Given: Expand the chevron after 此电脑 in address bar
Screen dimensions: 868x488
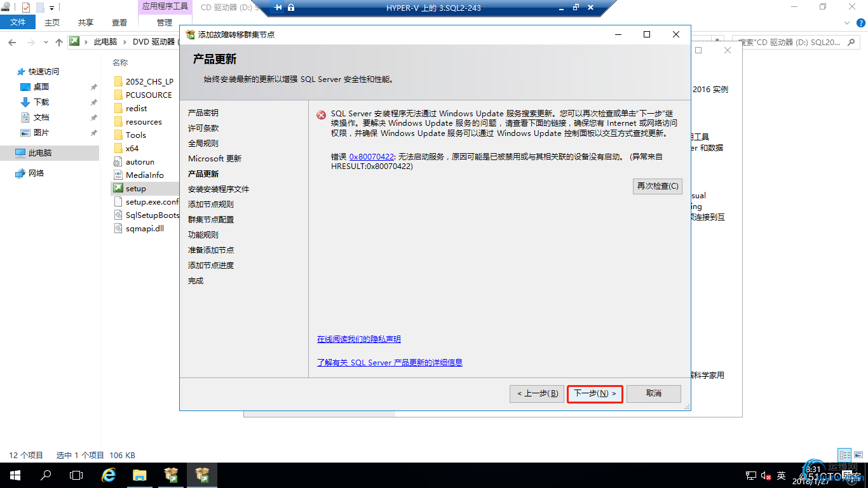Looking at the screenshot, I should (x=125, y=42).
